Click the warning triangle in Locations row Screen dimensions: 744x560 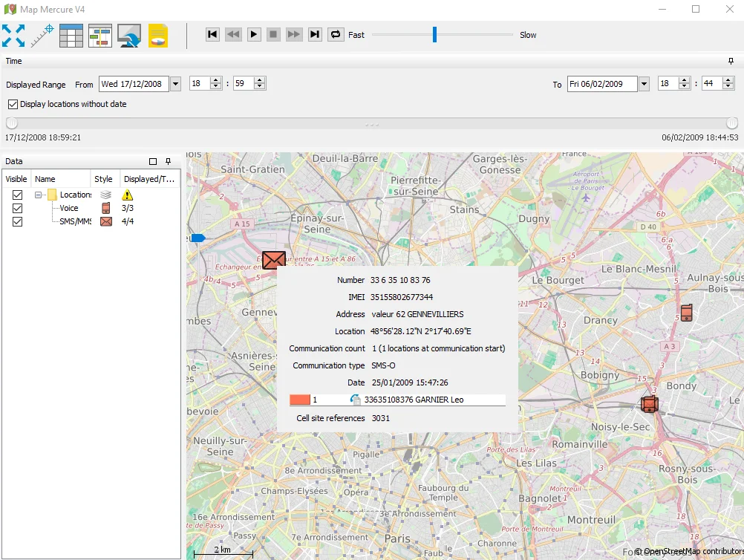pos(128,195)
